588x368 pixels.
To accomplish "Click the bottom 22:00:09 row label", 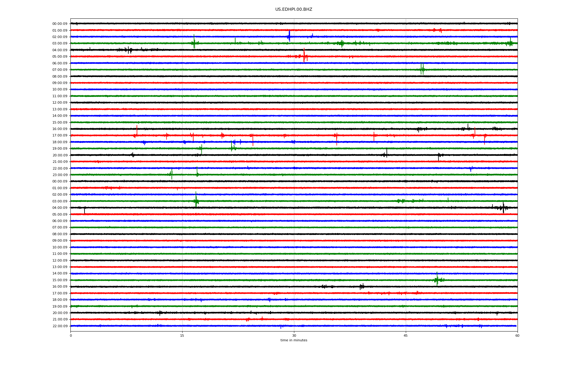I will coord(60,326).
